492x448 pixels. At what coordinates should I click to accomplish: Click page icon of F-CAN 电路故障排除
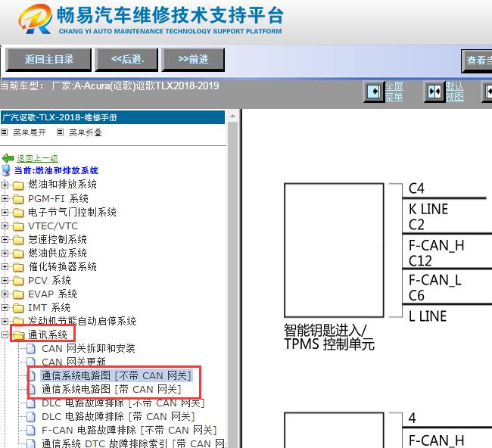point(31,430)
